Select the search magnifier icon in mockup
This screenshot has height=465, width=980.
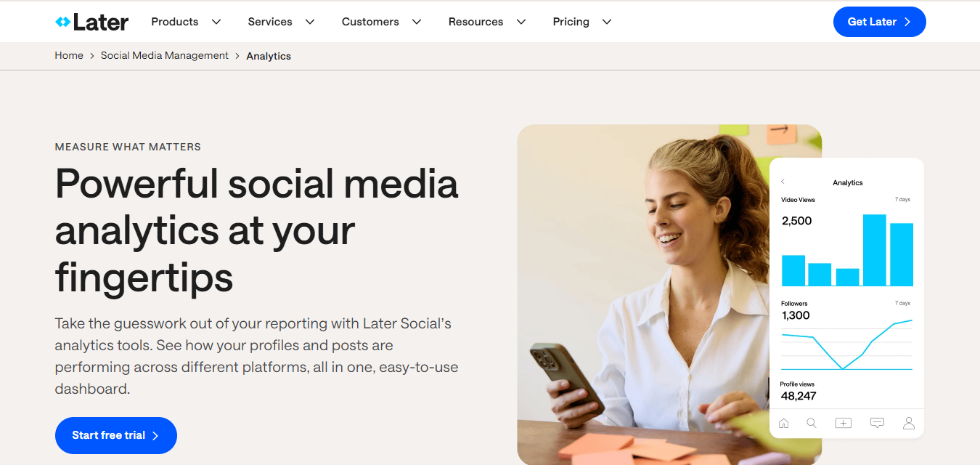pyautogui.click(x=812, y=423)
